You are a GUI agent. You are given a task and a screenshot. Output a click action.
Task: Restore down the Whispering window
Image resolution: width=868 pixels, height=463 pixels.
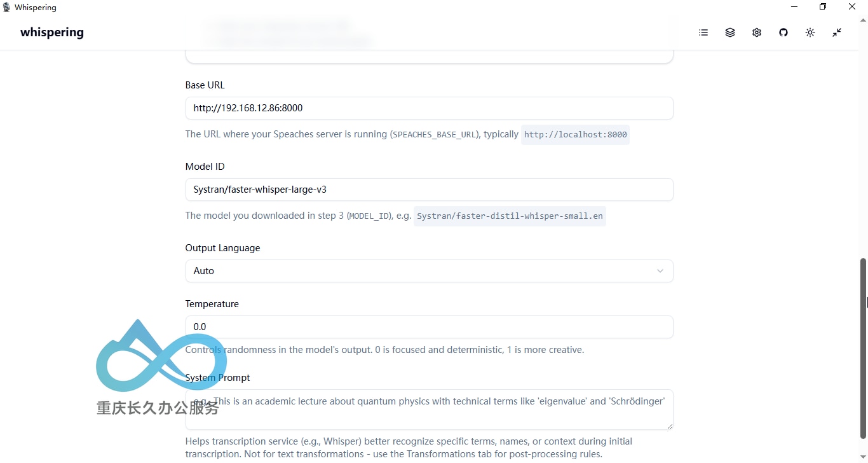[823, 7]
